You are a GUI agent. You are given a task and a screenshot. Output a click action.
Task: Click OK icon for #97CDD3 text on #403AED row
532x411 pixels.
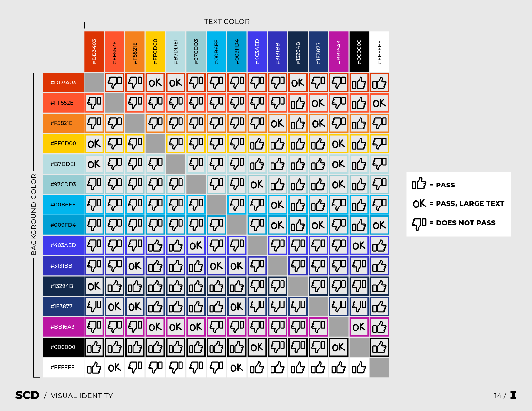[196, 245]
